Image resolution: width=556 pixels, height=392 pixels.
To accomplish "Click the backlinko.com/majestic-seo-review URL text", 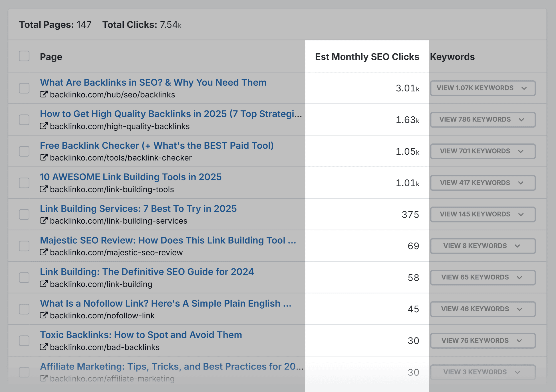I will point(116,253).
